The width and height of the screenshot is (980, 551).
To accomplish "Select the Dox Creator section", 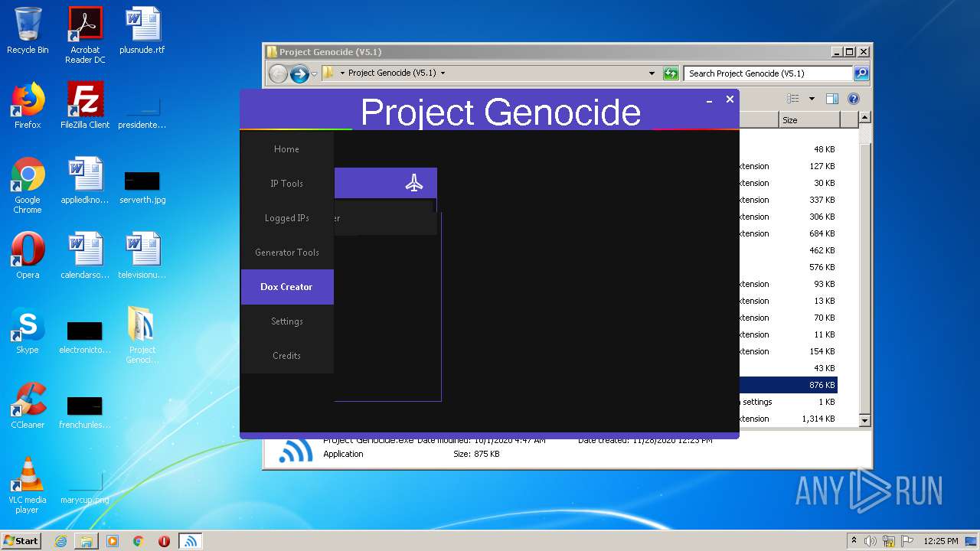I will pyautogui.click(x=287, y=287).
